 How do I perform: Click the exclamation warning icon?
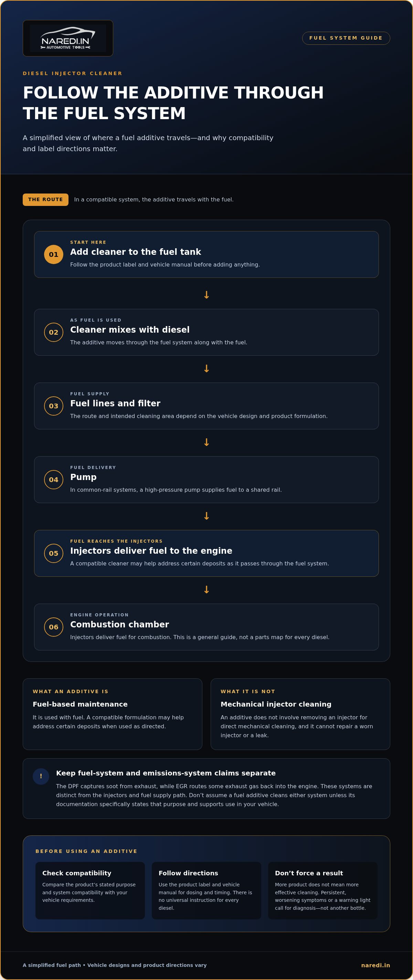(x=41, y=776)
